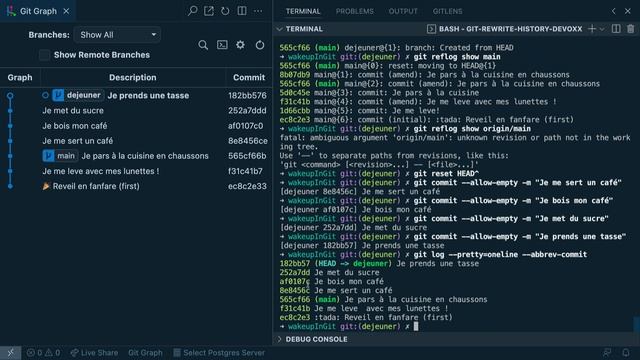This screenshot has width=640, height=360.
Task: Switch to the PROBLEMS panel tab
Action: pyautogui.click(x=355, y=11)
